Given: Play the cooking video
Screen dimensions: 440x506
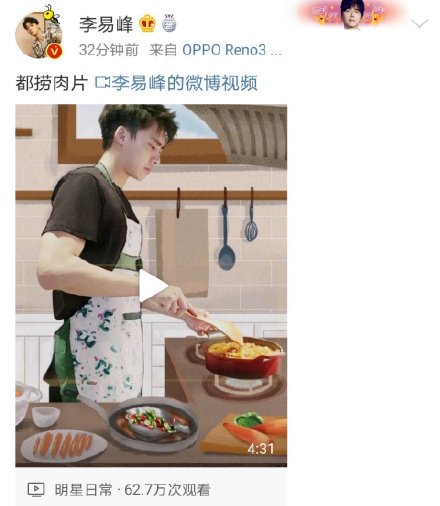Looking at the screenshot, I should (x=153, y=286).
